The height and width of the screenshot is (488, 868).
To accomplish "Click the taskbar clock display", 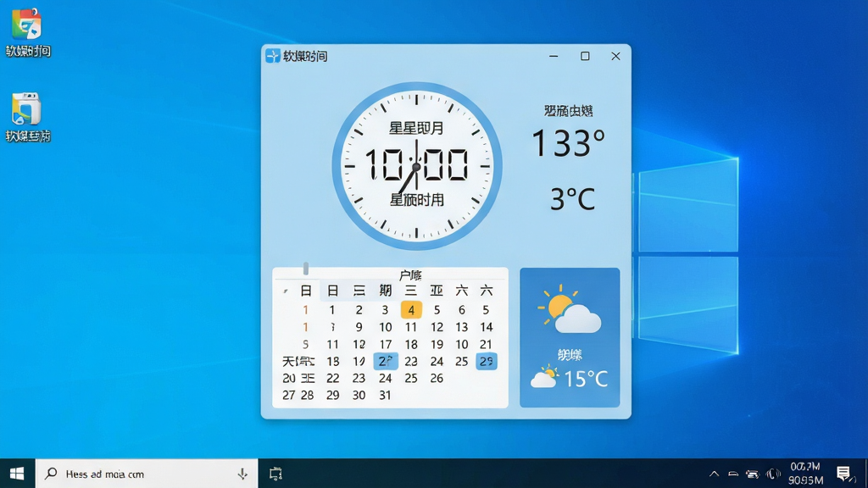I will point(805,474).
